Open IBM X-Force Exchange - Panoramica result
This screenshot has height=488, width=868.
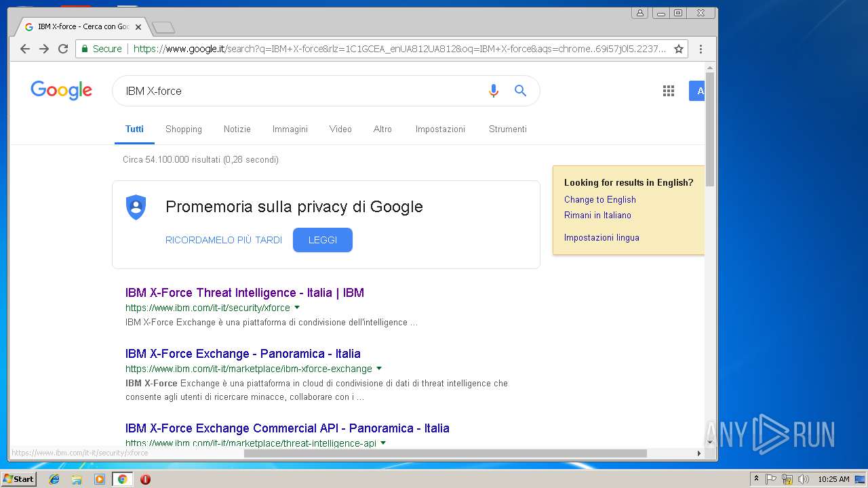click(243, 354)
